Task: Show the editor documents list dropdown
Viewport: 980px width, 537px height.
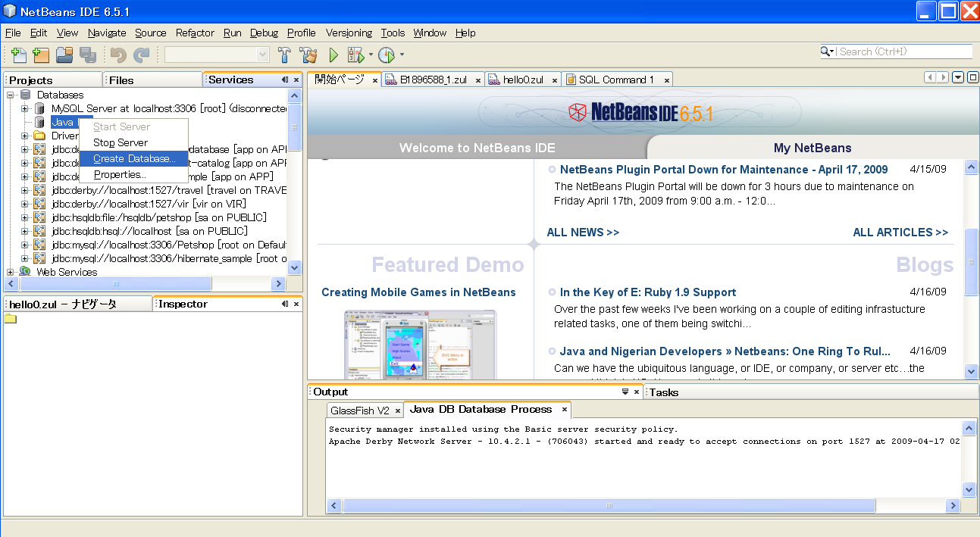Action: [958, 77]
